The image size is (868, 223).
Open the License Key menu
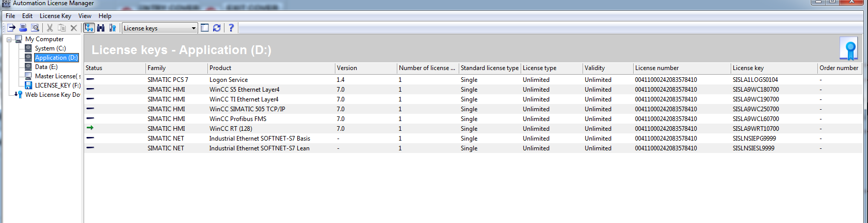[x=55, y=15]
